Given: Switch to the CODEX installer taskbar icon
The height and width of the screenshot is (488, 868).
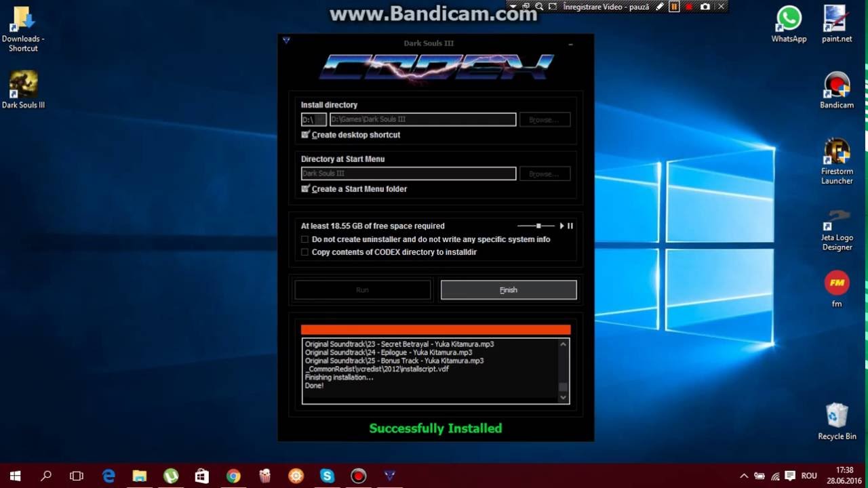Looking at the screenshot, I should click(389, 476).
